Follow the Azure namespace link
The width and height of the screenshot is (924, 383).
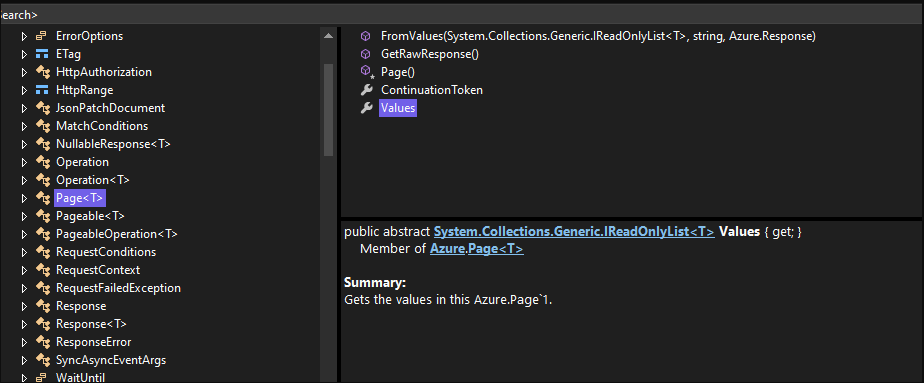(447, 249)
